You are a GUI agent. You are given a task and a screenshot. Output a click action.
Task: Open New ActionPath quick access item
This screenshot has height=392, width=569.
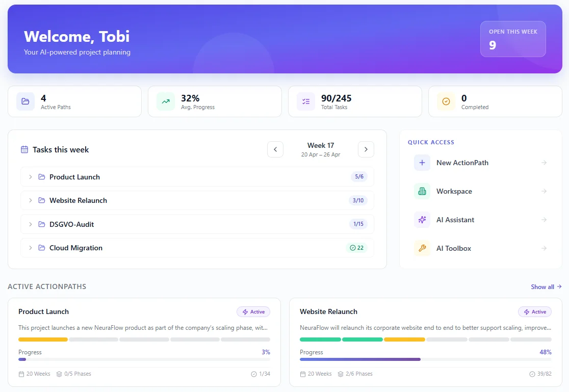pos(480,163)
